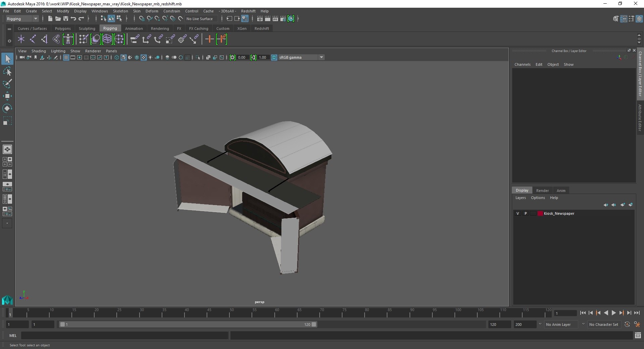This screenshot has height=349, width=644.
Task: Switch to the Render layer tab
Action: coord(542,191)
